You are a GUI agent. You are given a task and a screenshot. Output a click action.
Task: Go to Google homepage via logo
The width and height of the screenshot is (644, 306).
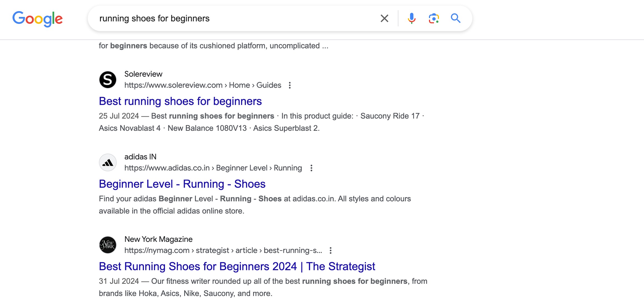pyautogui.click(x=38, y=19)
